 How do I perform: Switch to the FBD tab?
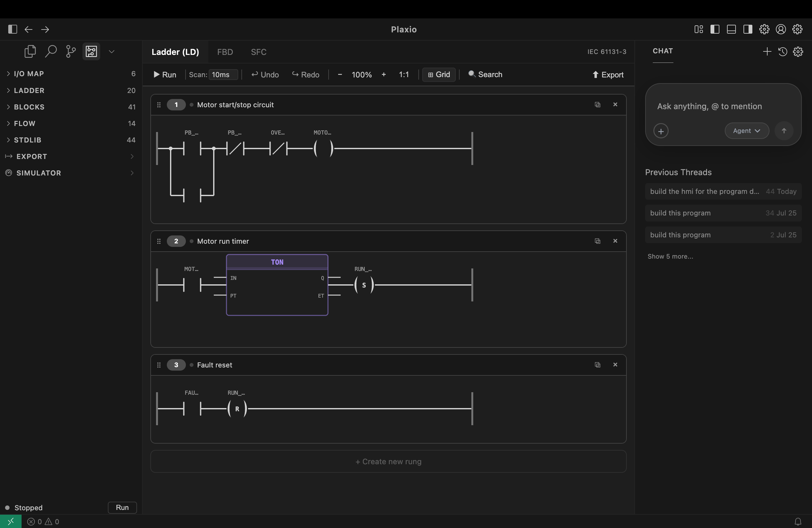[x=225, y=52]
